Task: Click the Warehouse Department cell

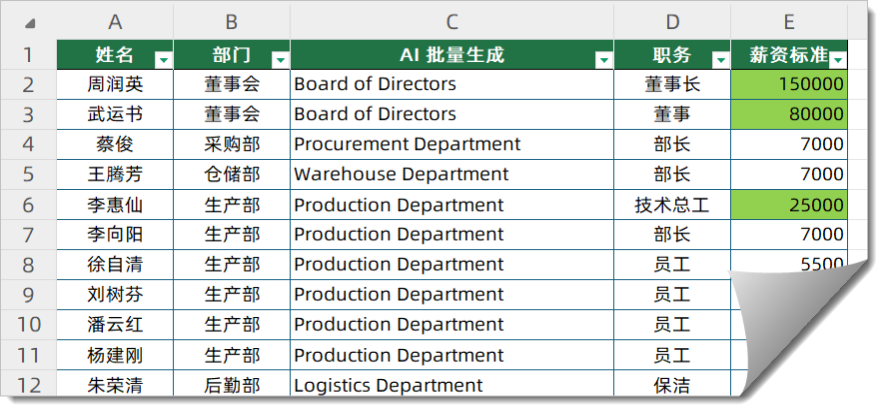Action: (452, 174)
